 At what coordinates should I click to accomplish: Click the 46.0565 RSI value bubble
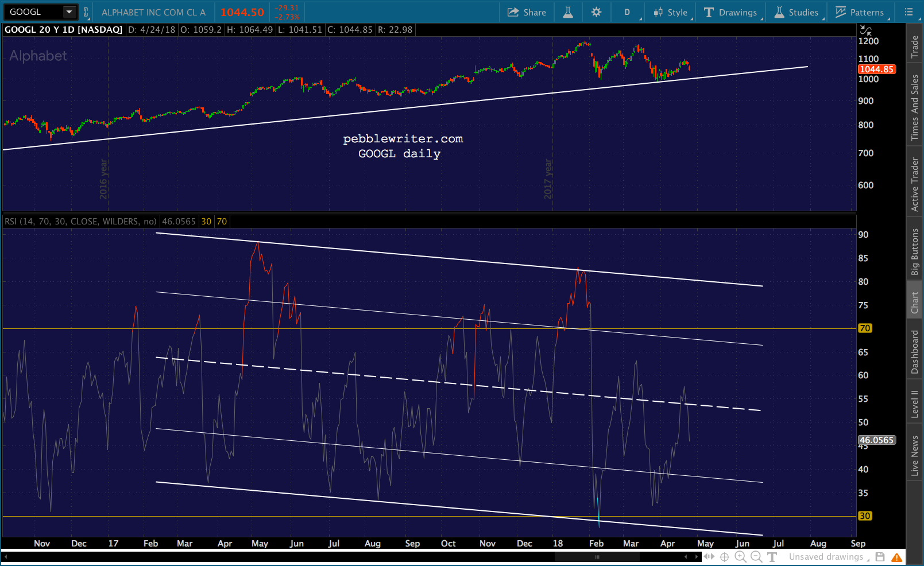[x=877, y=440]
